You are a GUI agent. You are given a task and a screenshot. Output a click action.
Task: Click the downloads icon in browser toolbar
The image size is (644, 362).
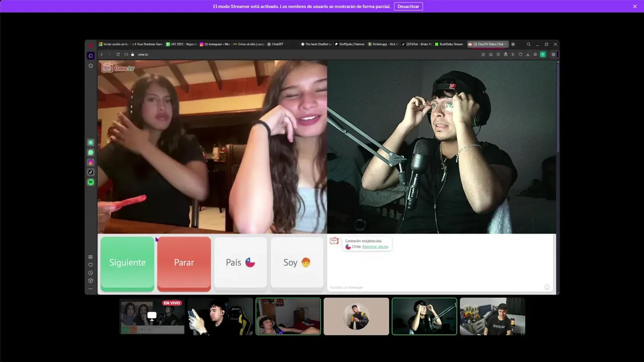click(x=528, y=54)
